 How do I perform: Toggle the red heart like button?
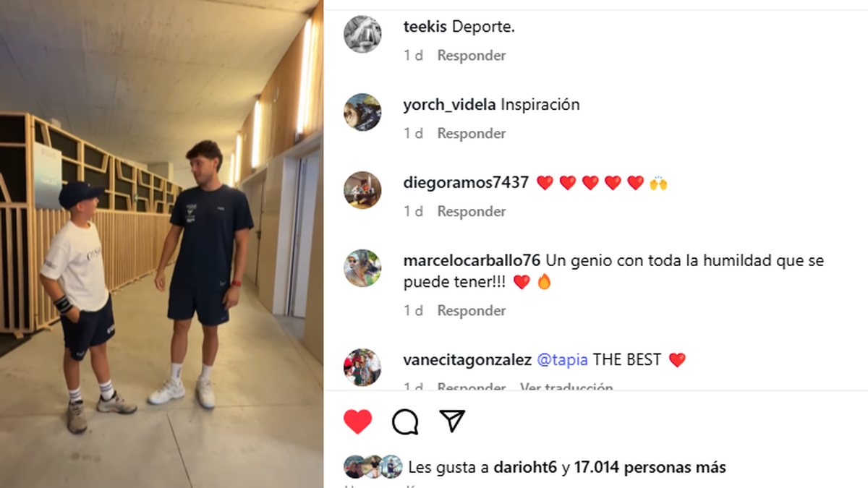pyautogui.click(x=357, y=421)
